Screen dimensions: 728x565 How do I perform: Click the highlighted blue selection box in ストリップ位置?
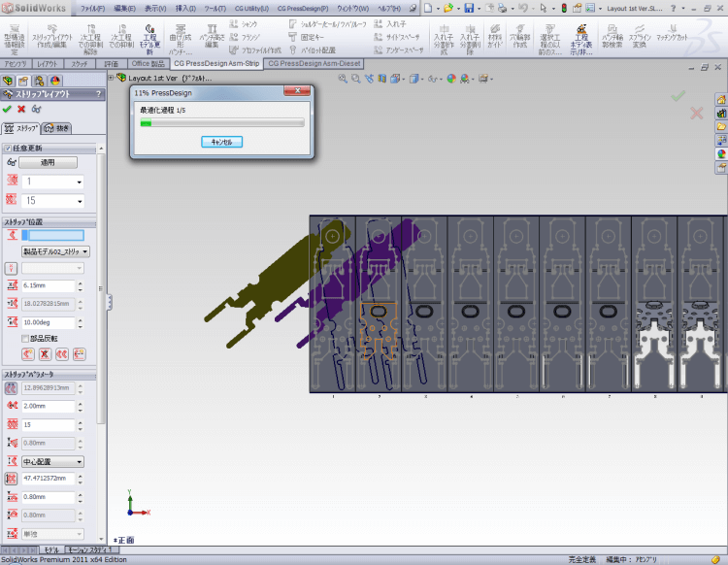tap(53, 235)
